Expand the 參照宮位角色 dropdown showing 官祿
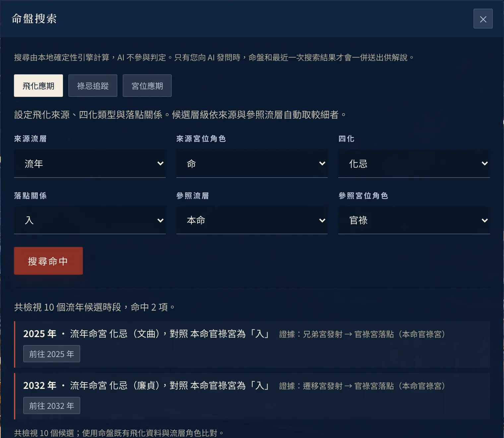Viewport: 504px width, 438px height. [x=414, y=220]
